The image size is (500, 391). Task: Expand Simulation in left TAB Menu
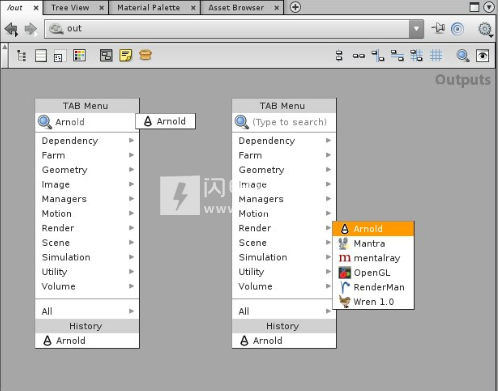(x=87, y=257)
